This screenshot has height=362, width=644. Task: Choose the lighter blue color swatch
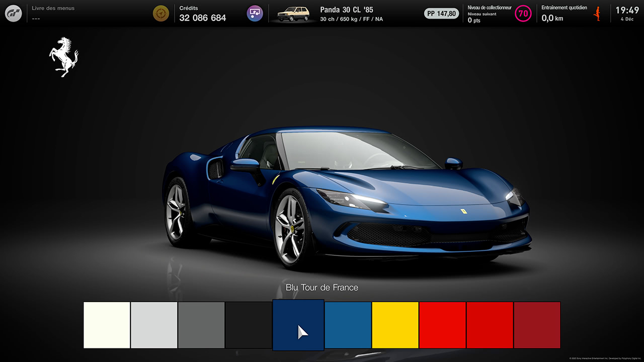[348, 325]
